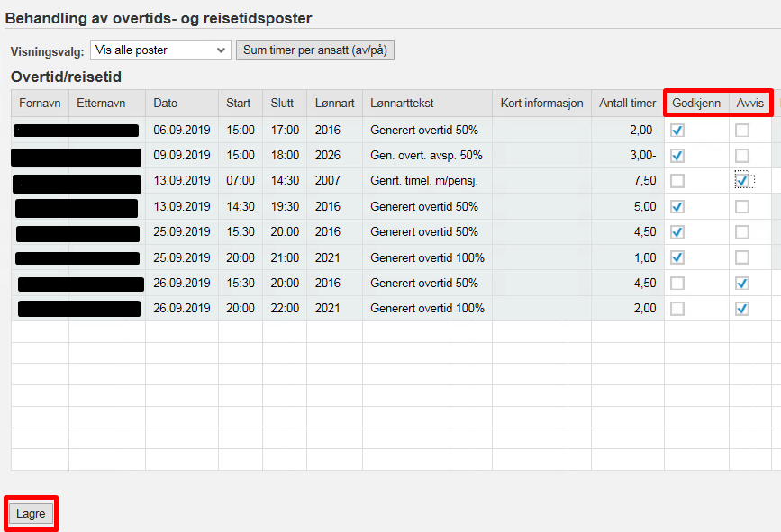Click Slutt cell 21:00

coord(285,257)
